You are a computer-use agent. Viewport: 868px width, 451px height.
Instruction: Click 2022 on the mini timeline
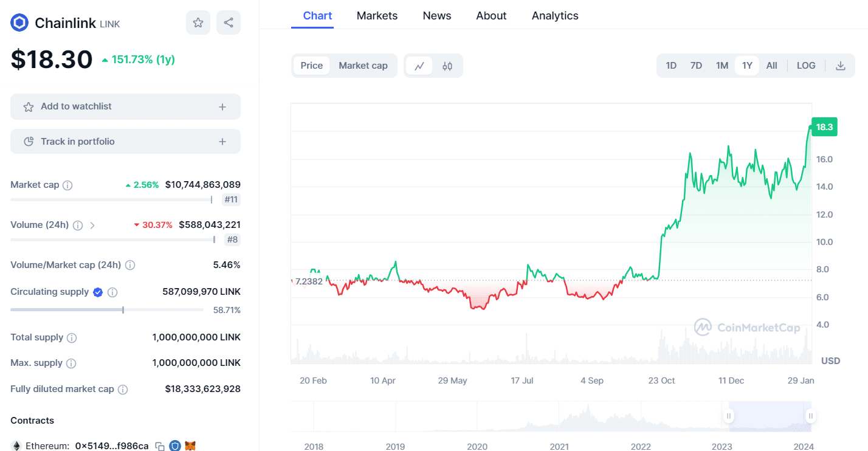(x=640, y=446)
